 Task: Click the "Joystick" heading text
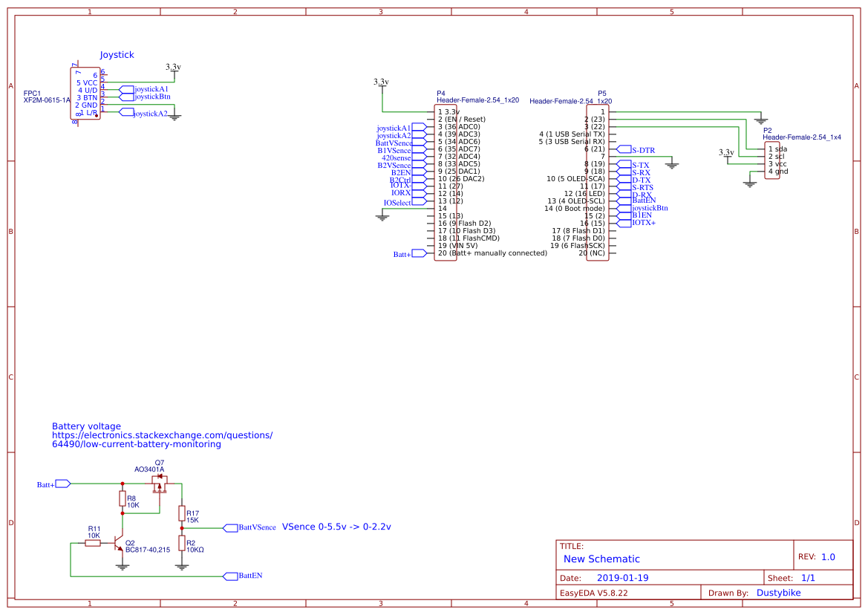[117, 55]
